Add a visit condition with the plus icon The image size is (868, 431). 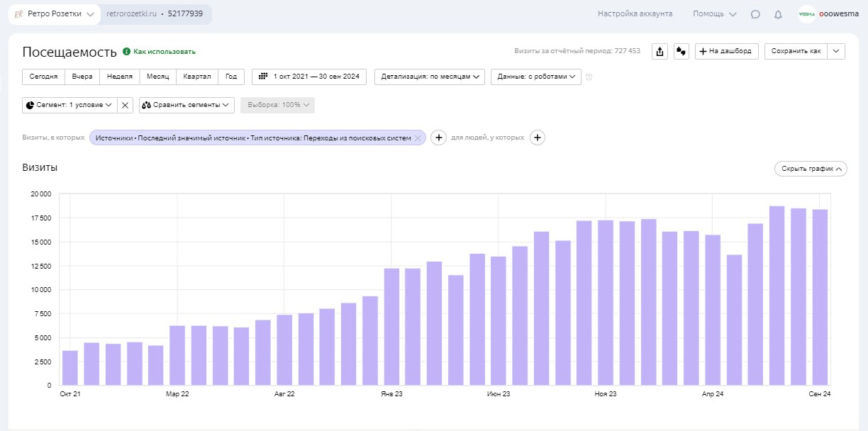pos(438,138)
